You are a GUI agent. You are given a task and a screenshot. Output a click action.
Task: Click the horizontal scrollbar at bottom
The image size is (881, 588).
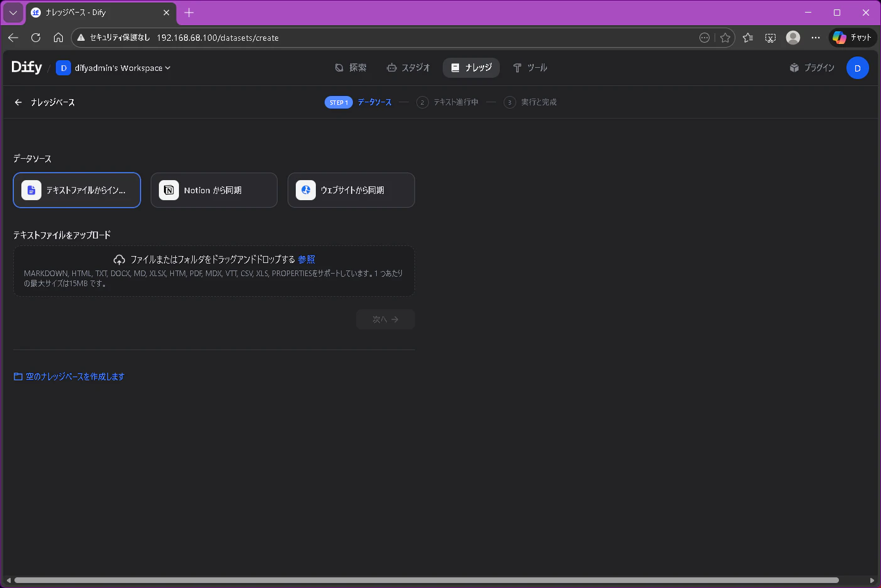(426, 580)
